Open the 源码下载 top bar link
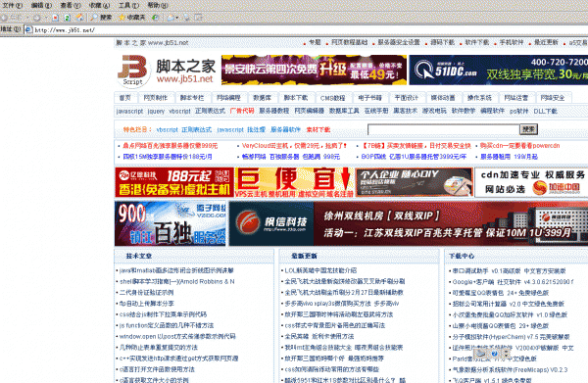Viewport: 588px width, 383px height. coord(443,43)
